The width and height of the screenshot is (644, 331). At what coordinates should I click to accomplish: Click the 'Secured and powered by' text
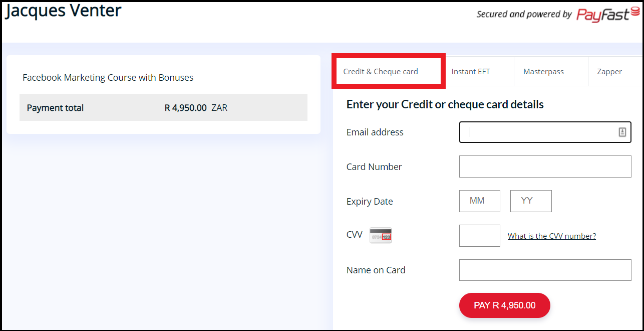(524, 15)
